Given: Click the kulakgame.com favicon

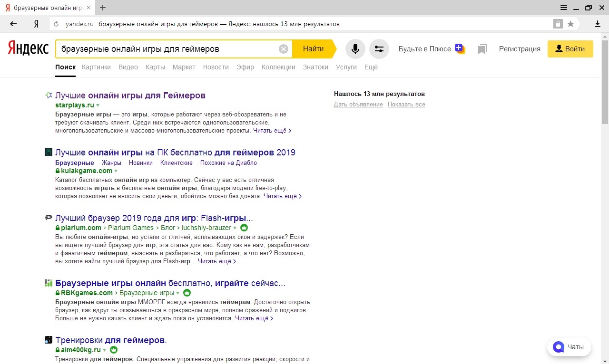Looking at the screenshot, I should (49, 152).
